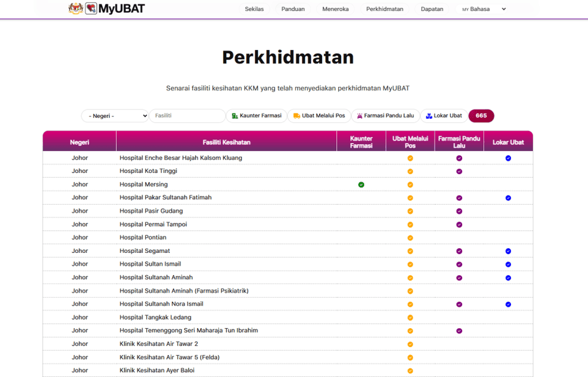Select Hospital Sultan Ismail facility name
588x377 pixels.
click(150, 264)
